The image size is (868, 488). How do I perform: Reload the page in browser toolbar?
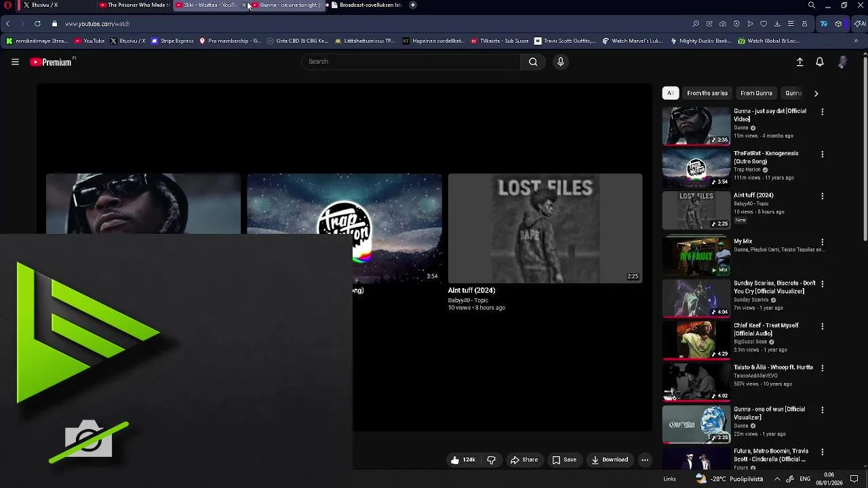[37, 24]
